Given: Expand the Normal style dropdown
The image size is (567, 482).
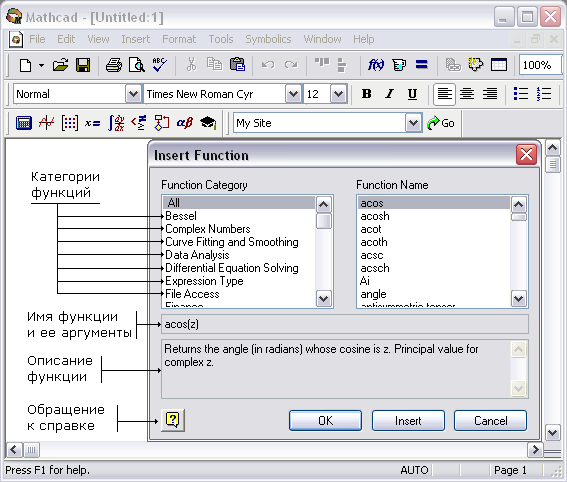Looking at the screenshot, I should (133, 94).
